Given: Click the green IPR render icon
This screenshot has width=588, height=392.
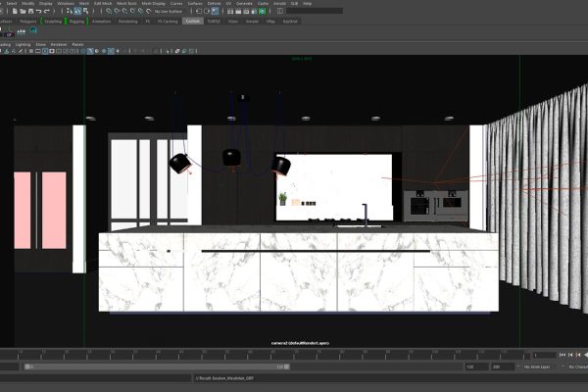Looking at the screenshot, I should (x=263, y=11).
